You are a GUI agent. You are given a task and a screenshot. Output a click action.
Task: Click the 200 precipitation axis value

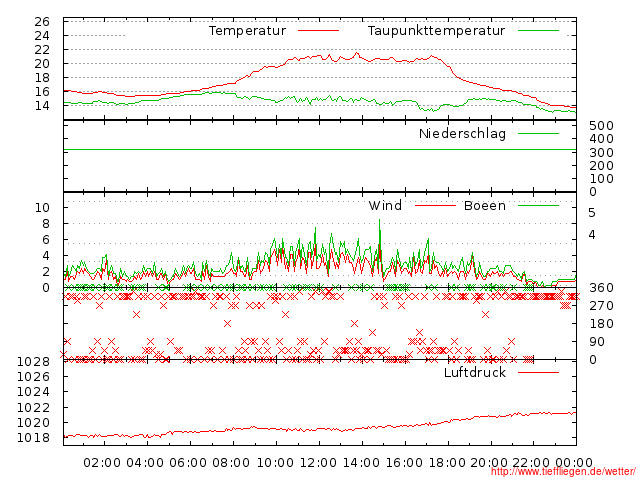pyautogui.click(x=601, y=166)
